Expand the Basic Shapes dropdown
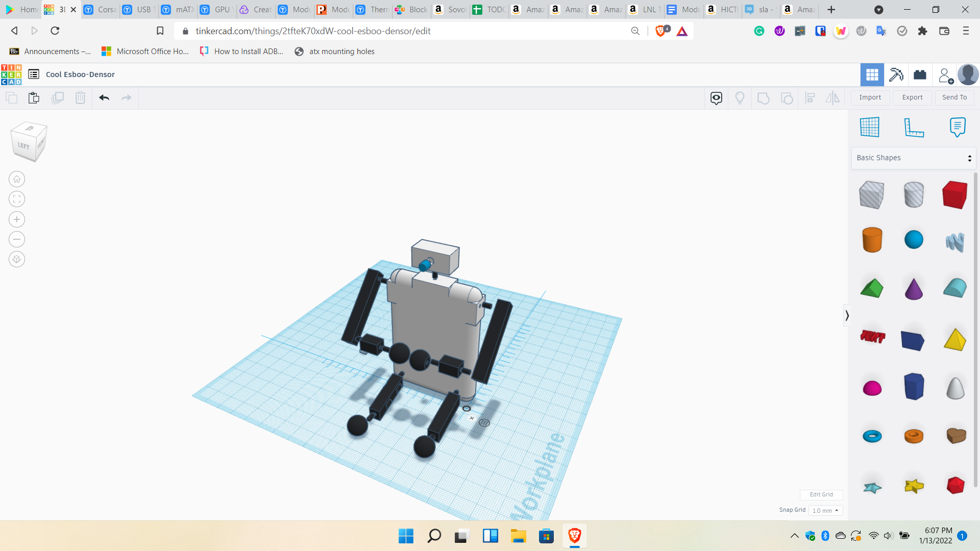This screenshot has width=980, height=551. click(914, 158)
